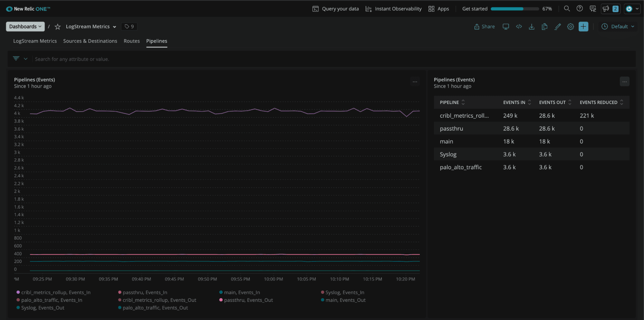
Task: Duplicate dashboard with the copy icon
Action: [x=544, y=27]
